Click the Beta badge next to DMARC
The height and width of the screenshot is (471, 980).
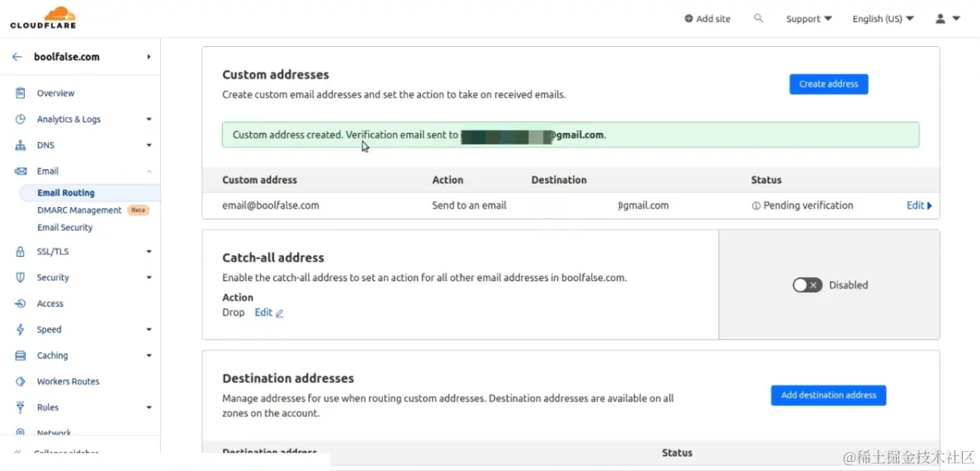138,210
